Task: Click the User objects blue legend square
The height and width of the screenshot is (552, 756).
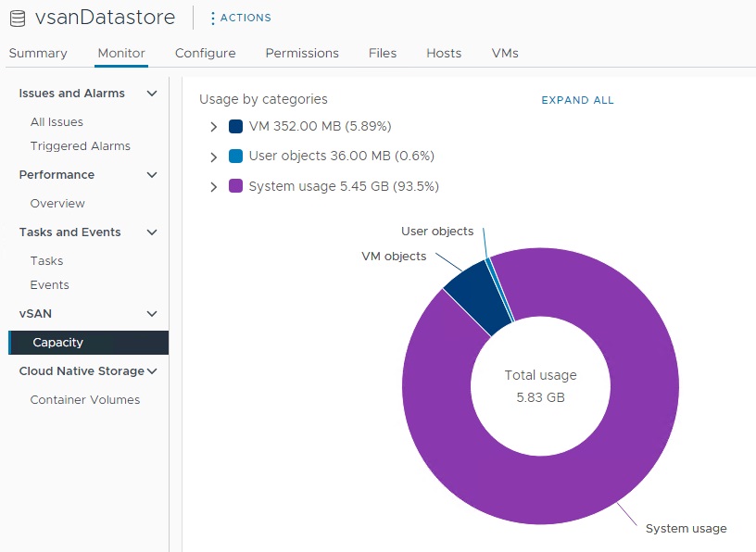Action: tap(235, 157)
